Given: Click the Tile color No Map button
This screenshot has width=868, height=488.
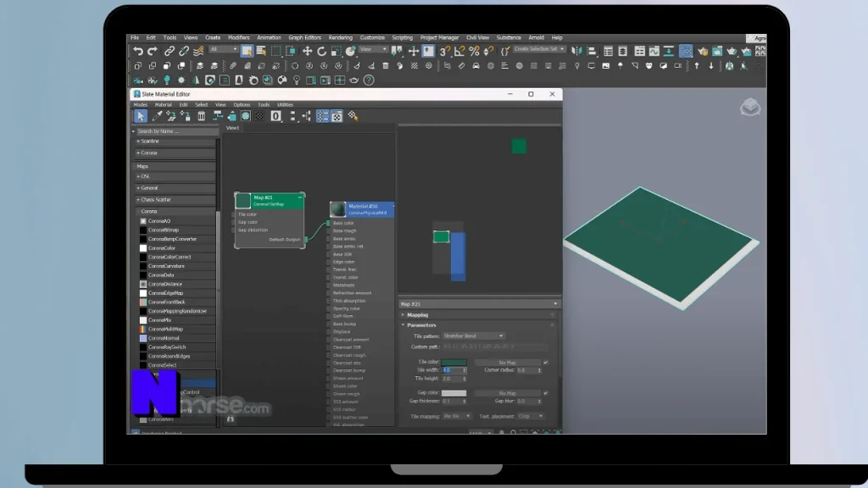Looking at the screenshot, I should click(507, 363).
